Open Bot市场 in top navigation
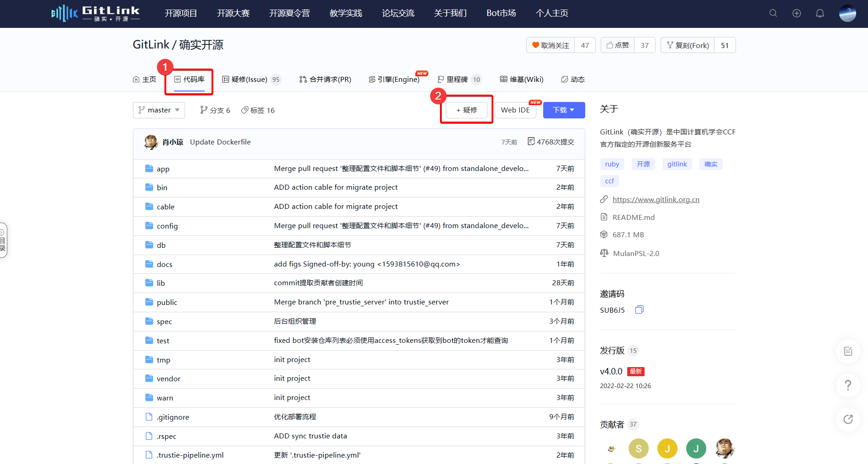The height and width of the screenshot is (464, 868). pyautogui.click(x=501, y=13)
